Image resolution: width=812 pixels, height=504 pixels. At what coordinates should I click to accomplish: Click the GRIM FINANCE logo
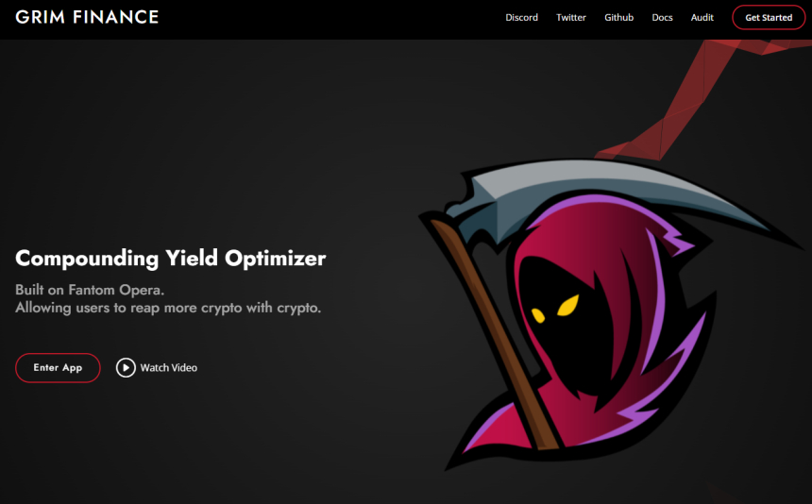[x=87, y=17]
